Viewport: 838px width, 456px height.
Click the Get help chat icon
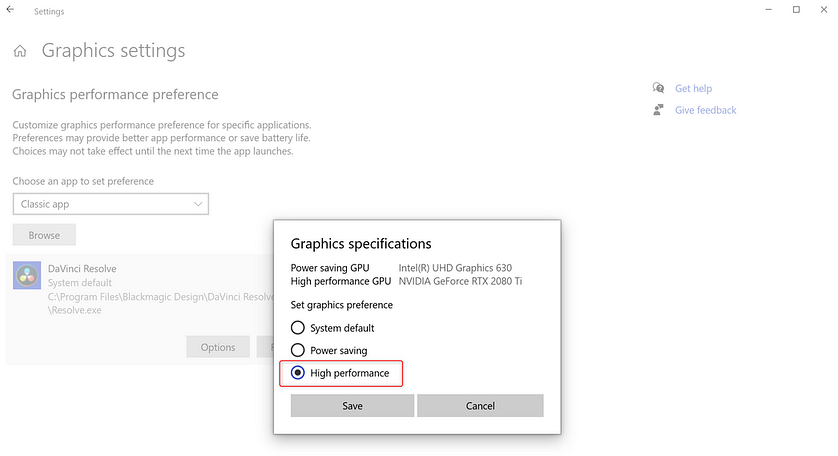(x=658, y=88)
